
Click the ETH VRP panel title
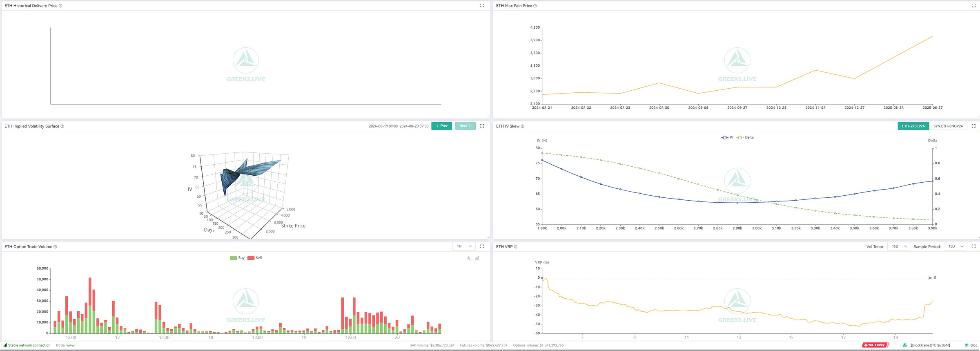tap(504, 247)
